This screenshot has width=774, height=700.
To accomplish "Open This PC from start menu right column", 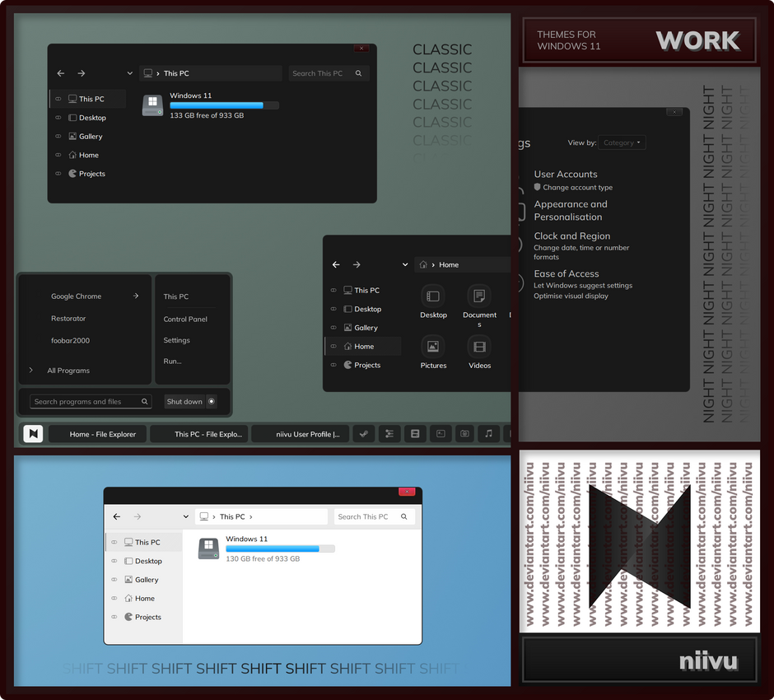I will (x=175, y=296).
